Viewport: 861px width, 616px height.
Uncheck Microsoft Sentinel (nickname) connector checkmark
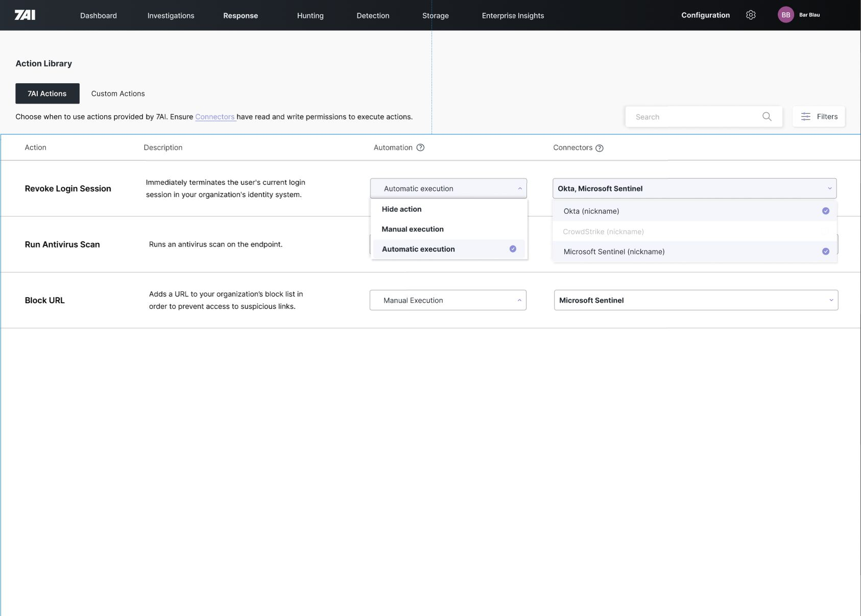pyautogui.click(x=826, y=251)
